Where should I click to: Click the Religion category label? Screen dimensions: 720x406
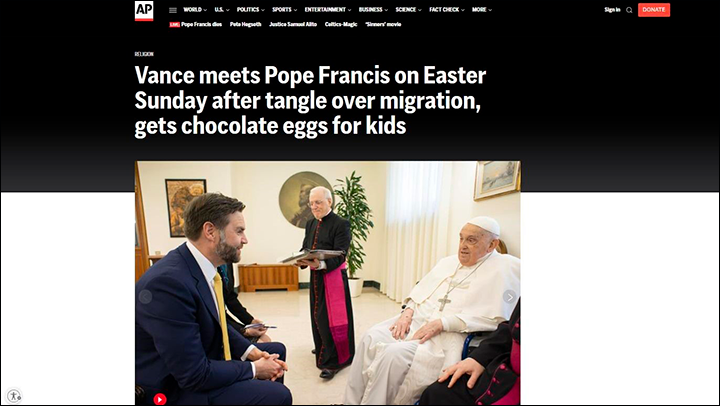(x=144, y=54)
